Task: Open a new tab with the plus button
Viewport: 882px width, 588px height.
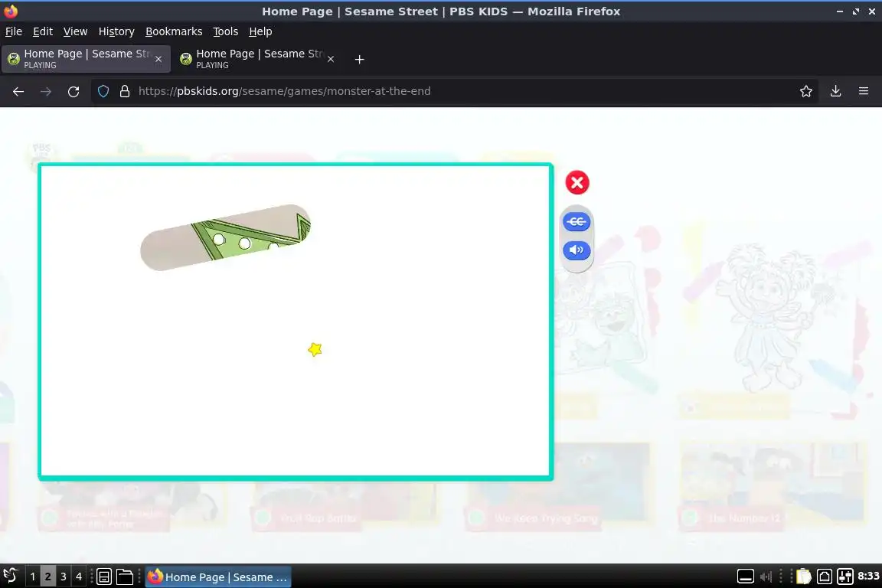Action: (x=359, y=59)
